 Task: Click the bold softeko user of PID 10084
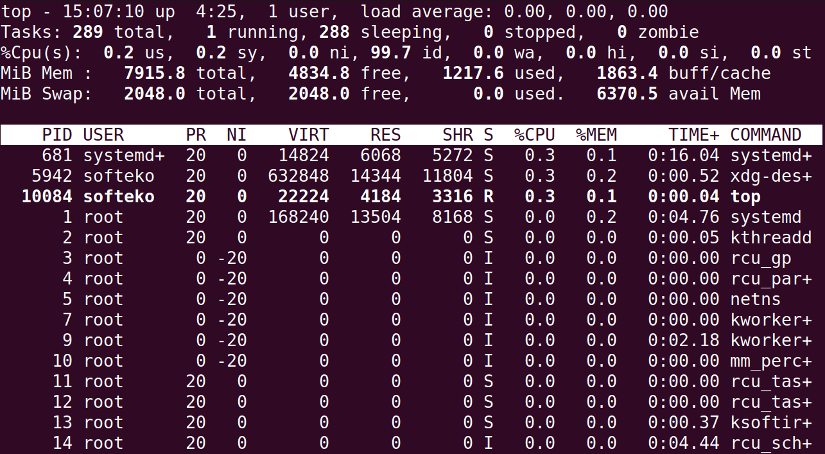pos(119,197)
